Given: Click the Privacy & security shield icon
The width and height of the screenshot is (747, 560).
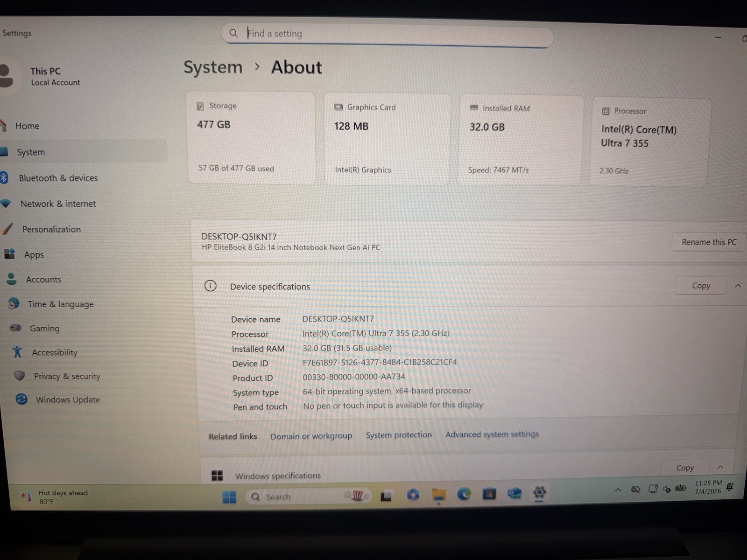Looking at the screenshot, I should pos(19,375).
